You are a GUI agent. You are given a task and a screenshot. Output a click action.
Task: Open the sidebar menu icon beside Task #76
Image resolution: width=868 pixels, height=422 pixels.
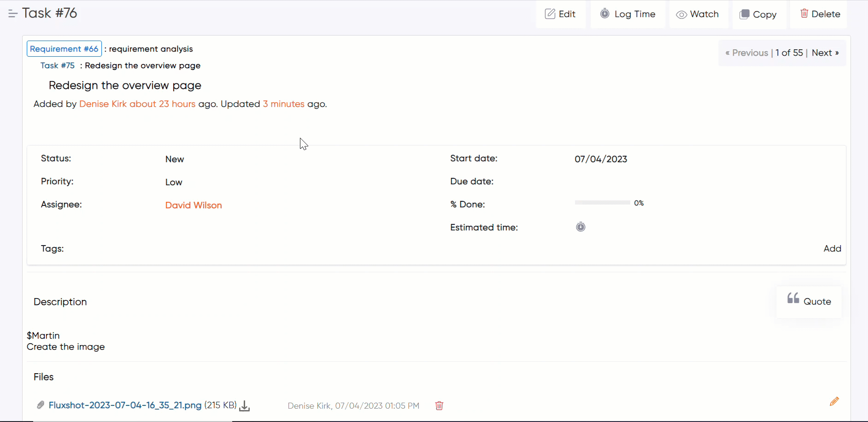coord(12,14)
